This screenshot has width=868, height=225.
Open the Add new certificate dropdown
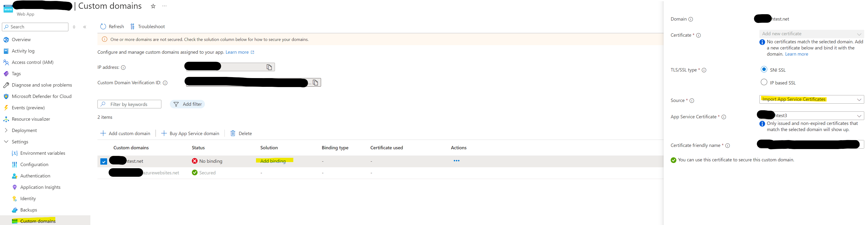tap(811, 34)
